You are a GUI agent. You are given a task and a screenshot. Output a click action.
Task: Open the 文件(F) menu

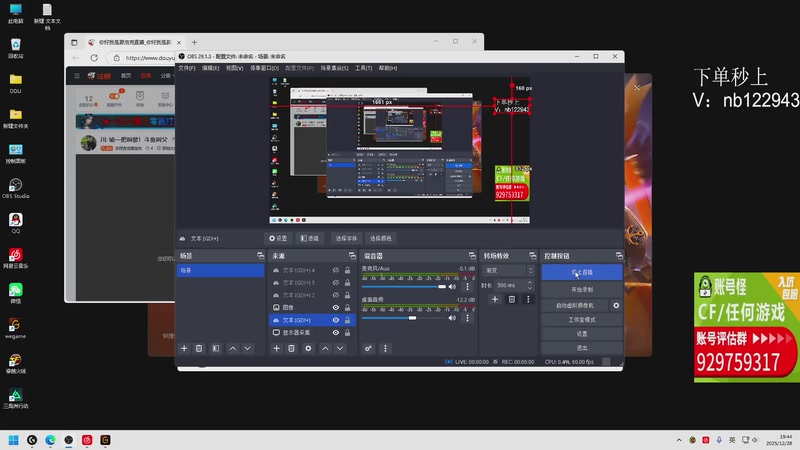(x=187, y=68)
